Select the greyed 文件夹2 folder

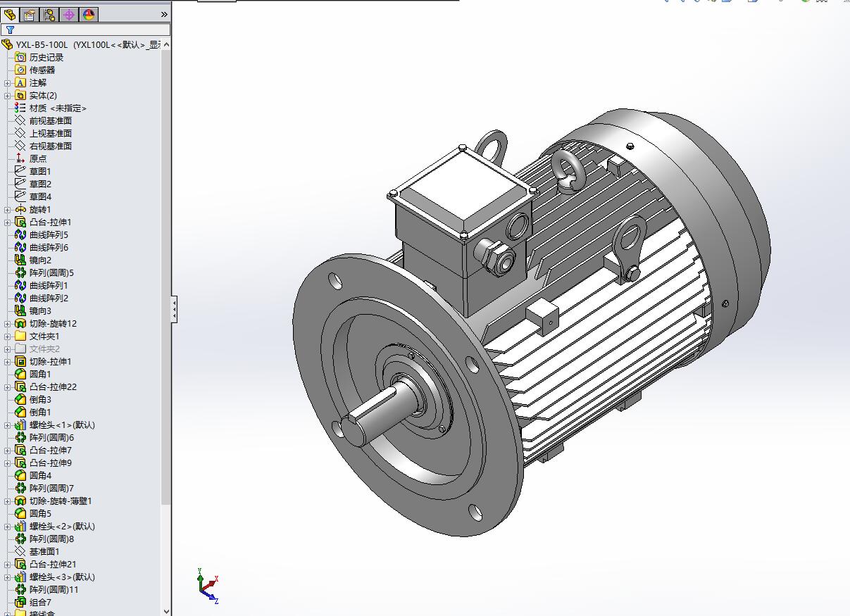click(44, 348)
